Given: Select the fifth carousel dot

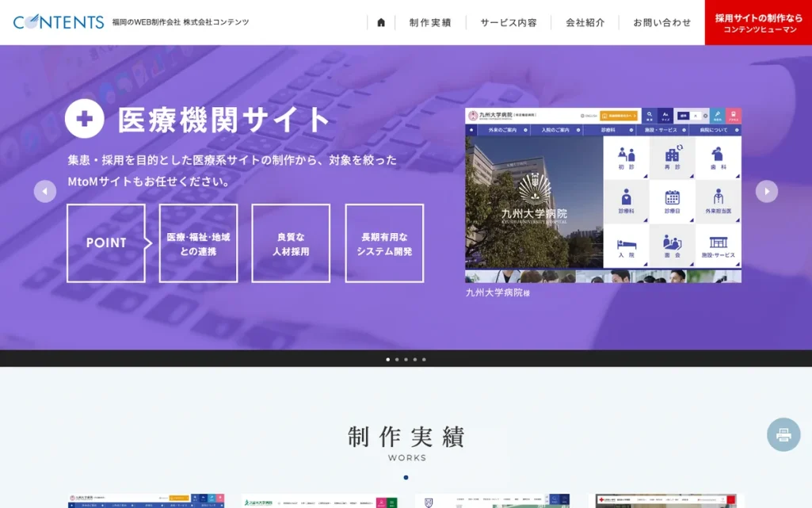Looking at the screenshot, I should point(424,359).
